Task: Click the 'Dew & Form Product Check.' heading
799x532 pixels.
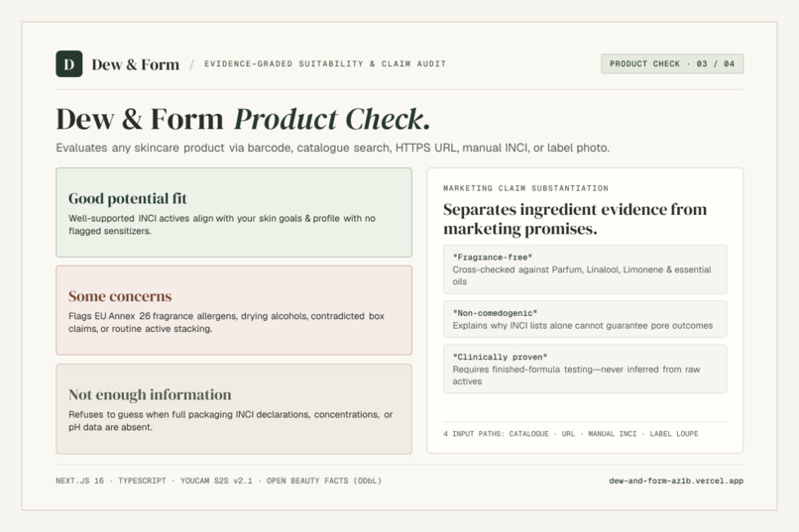Action: point(243,119)
